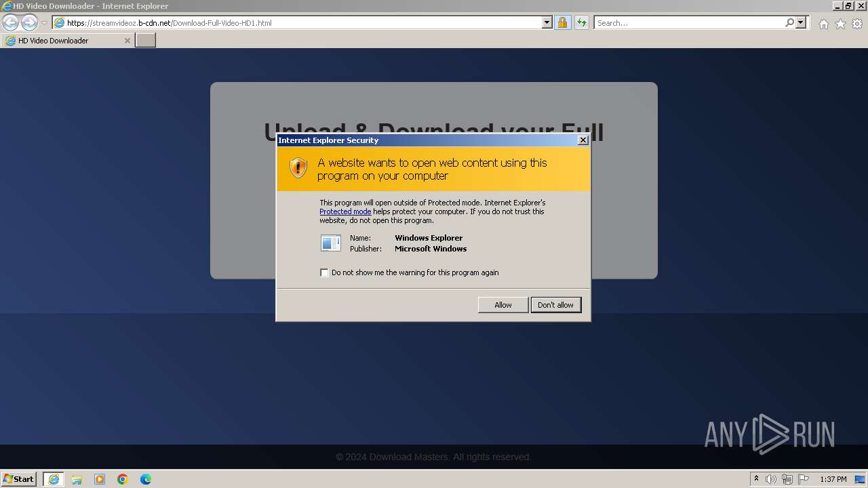Click the system clock 1:37 PM
This screenshot has height=488, width=868.
pos(833,479)
